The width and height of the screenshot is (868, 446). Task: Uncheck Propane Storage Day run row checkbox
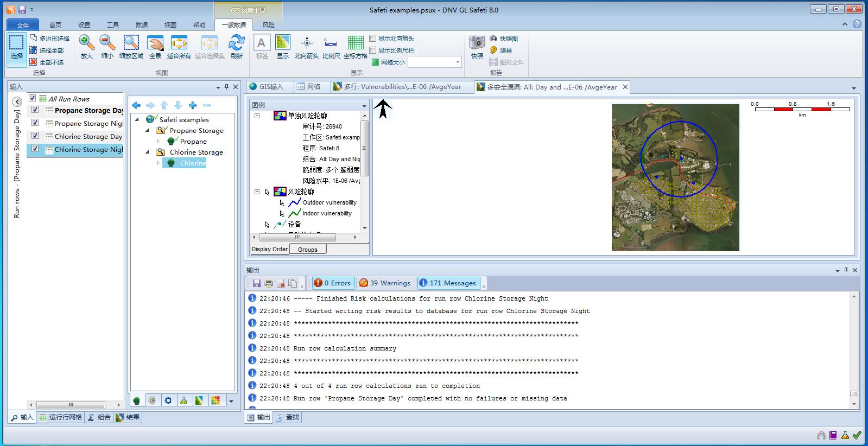click(x=35, y=110)
